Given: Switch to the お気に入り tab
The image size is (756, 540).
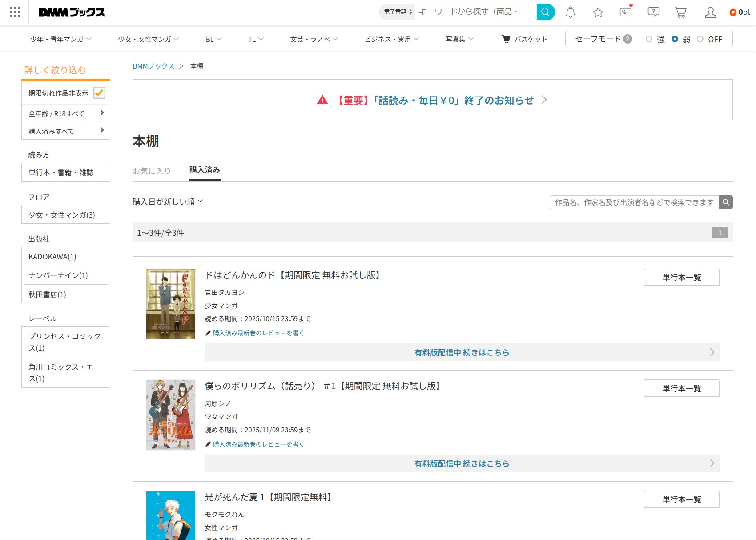Looking at the screenshot, I should 152,171.
